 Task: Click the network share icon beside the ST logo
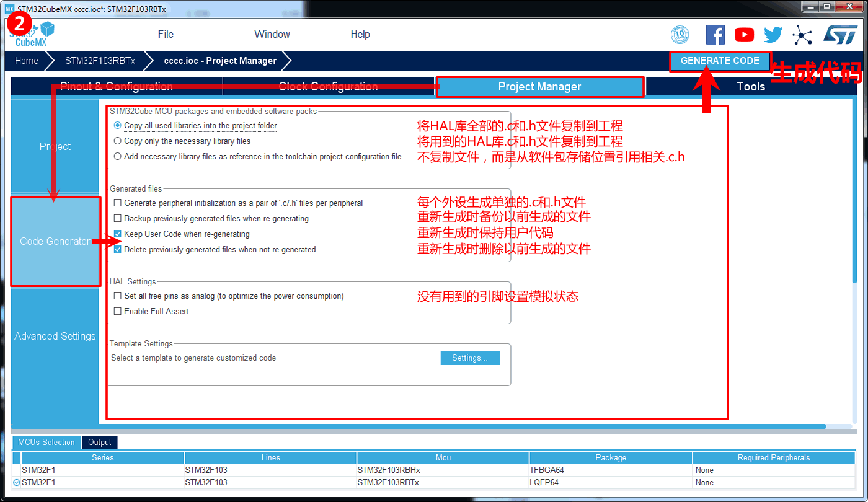tap(803, 35)
